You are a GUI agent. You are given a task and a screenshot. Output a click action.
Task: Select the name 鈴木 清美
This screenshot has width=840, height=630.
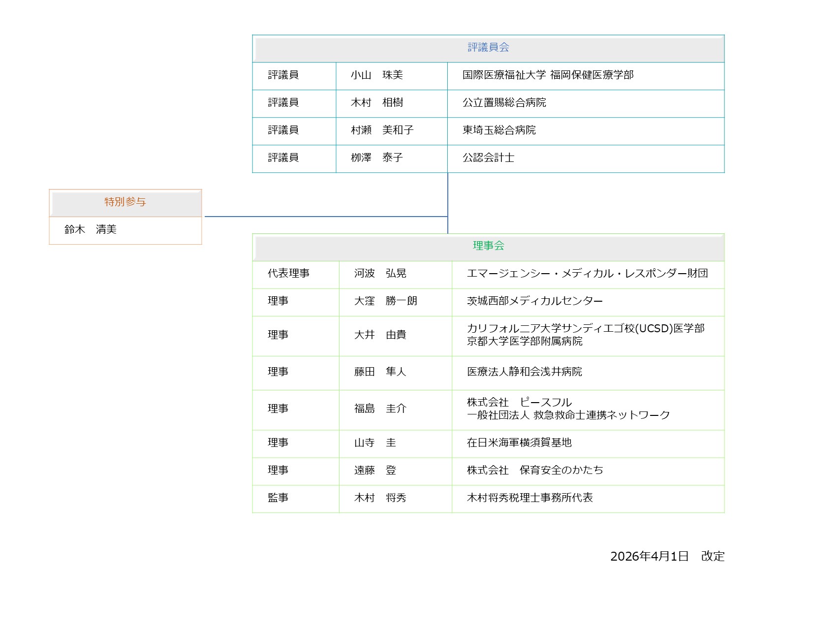pos(91,230)
